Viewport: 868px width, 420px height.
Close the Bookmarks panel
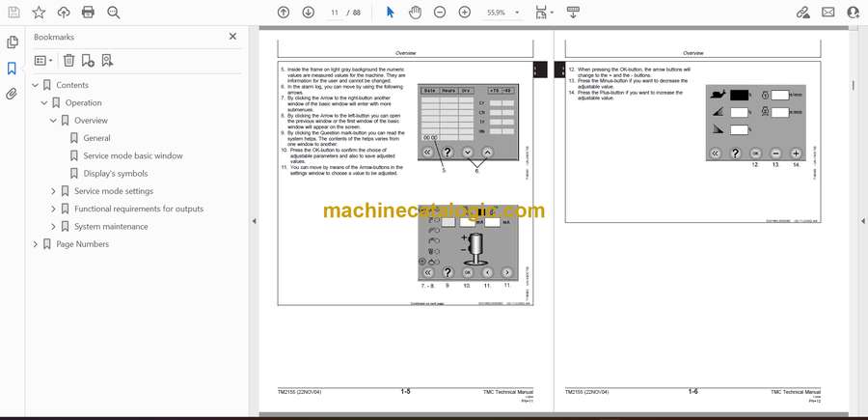[x=232, y=37]
